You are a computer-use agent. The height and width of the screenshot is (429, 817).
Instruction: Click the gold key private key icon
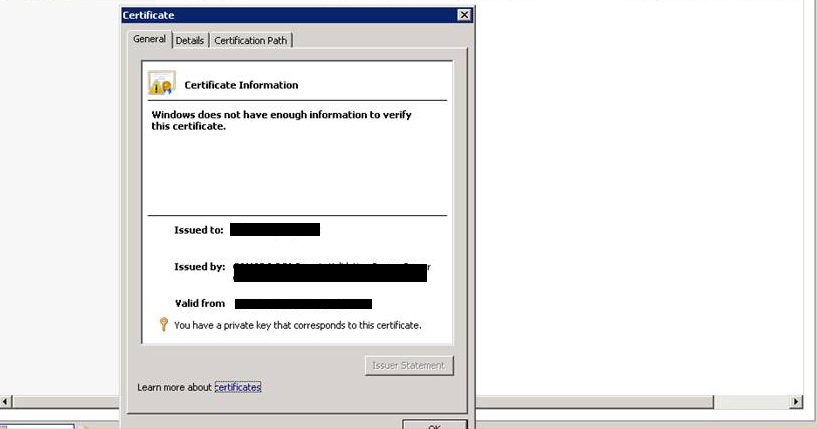click(x=164, y=325)
